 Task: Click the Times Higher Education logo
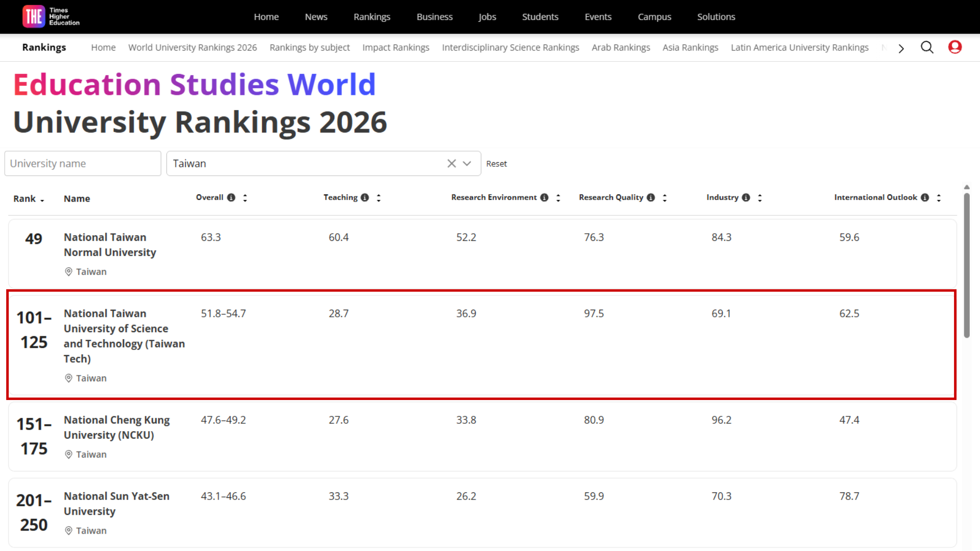51,16
